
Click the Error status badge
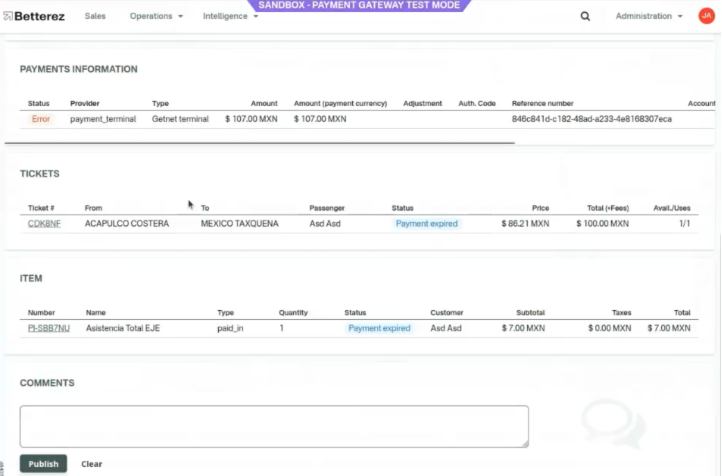(40, 119)
